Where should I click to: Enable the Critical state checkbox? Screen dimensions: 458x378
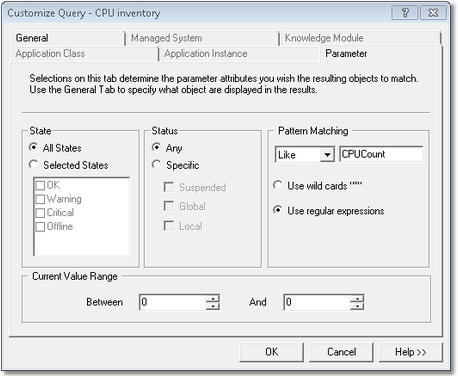40,213
